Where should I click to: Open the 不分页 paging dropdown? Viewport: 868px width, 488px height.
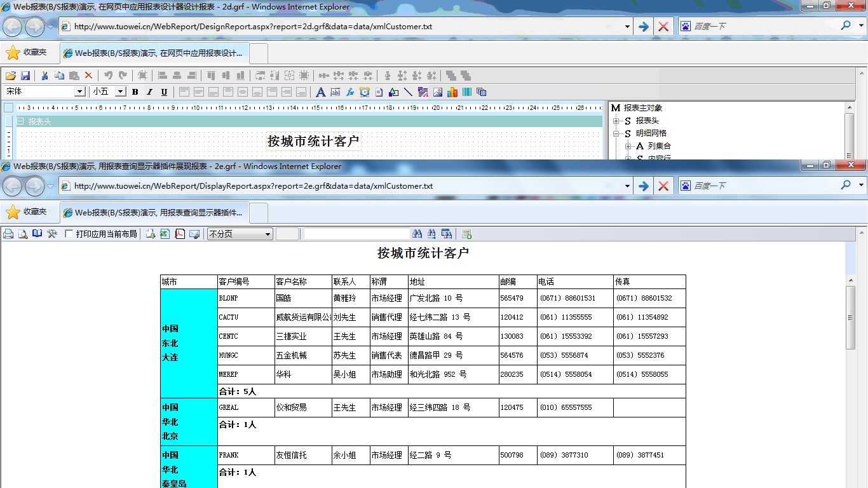(268, 234)
